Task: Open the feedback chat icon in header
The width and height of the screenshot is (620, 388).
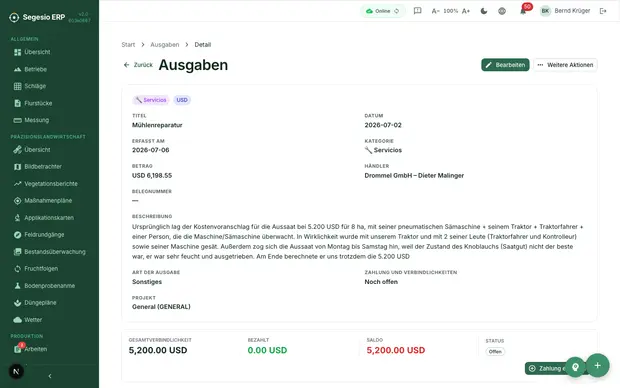Action: click(417, 11)
